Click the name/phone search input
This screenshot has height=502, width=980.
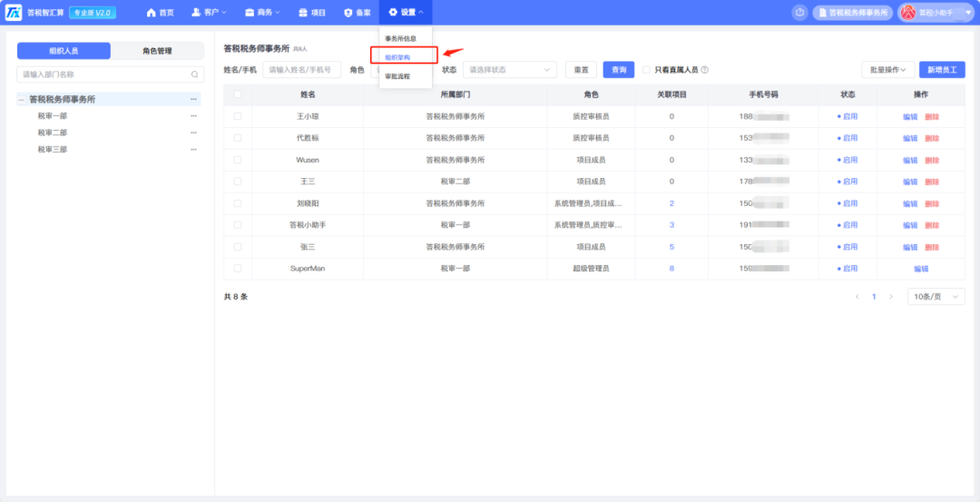click(x=302, y=69)
